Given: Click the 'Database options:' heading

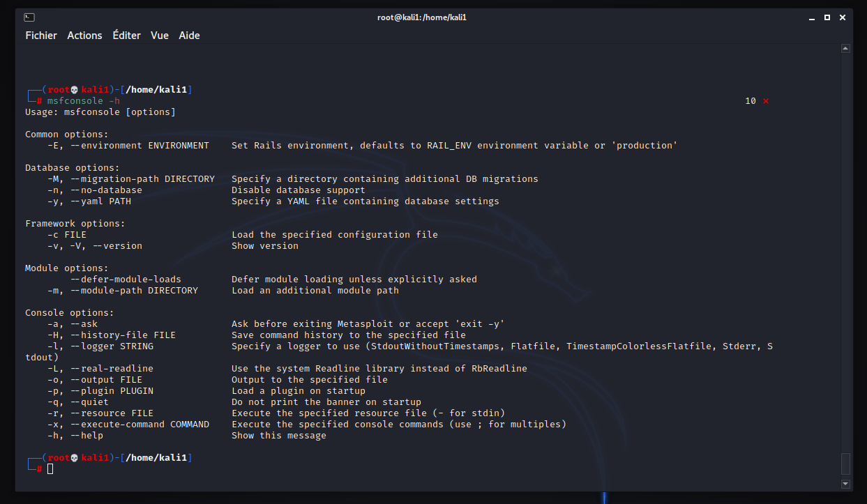Looking at the screenshot, I should [73, 168].
